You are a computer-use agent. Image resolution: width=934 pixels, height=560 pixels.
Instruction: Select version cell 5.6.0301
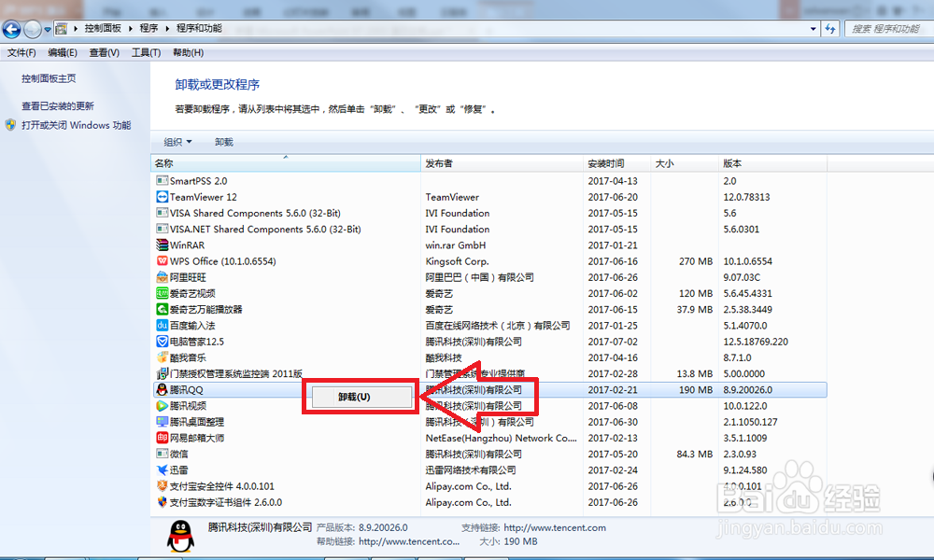(x=741, y=229)
